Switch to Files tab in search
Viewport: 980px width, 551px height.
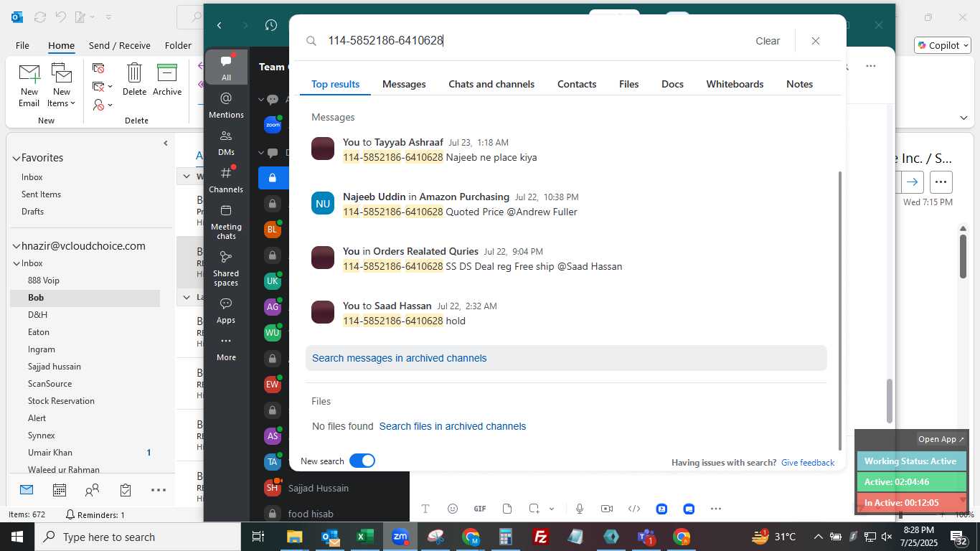pos(629,84)
